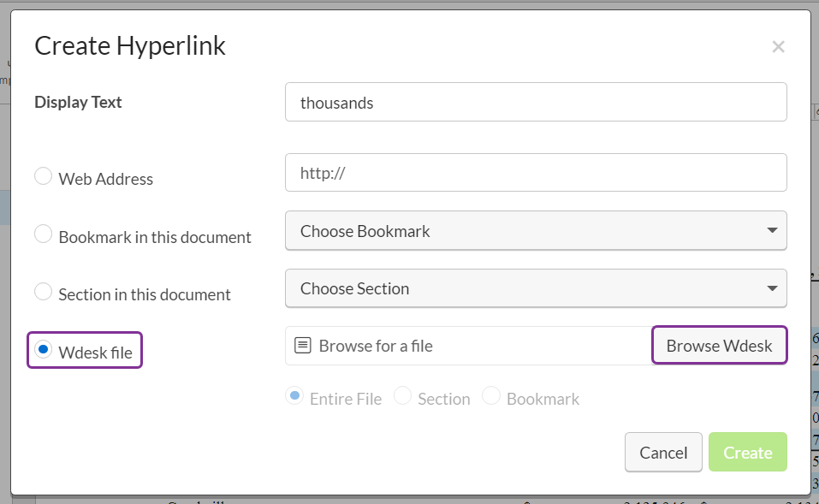
Task: Select the Wdesk file radio button
Action: 43,349
